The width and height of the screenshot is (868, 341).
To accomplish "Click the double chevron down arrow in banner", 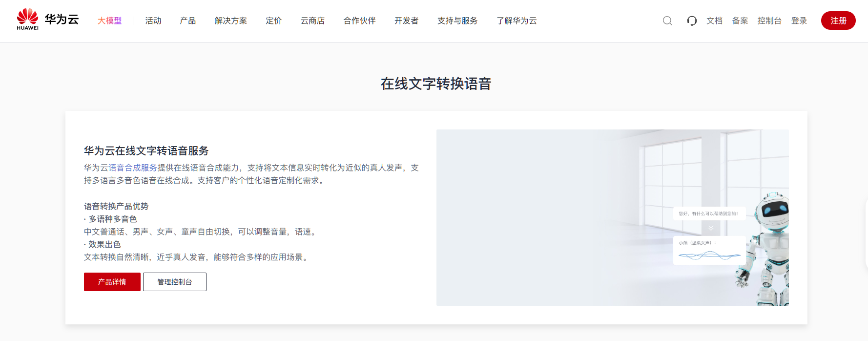I will (711, 228).
